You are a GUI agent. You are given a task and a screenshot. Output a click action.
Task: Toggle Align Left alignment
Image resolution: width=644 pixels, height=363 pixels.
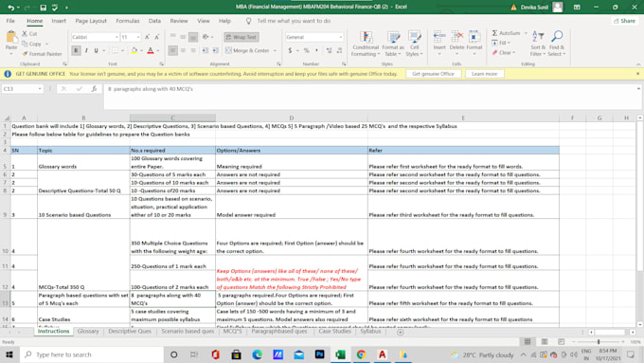[173, 50]
